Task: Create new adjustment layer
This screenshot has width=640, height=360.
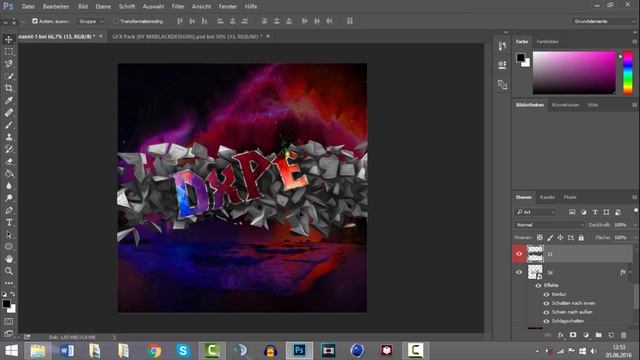Action: pos(586,335)
